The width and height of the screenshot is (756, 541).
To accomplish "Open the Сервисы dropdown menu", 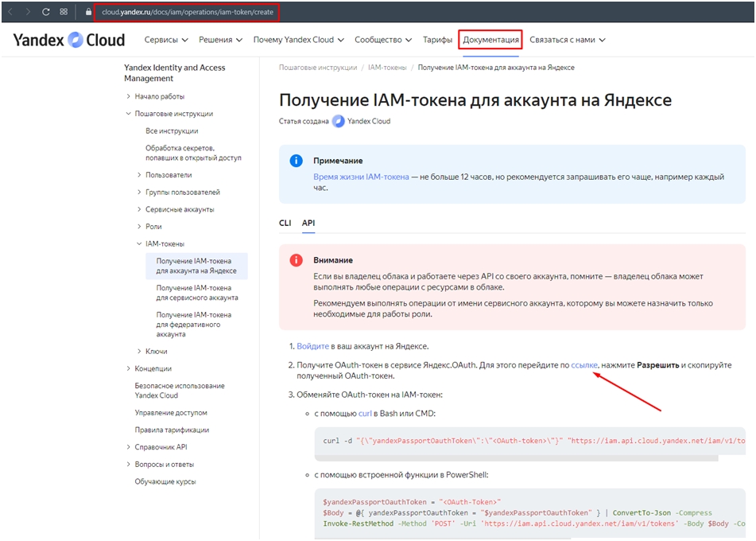I will click(x=166, y=40).
